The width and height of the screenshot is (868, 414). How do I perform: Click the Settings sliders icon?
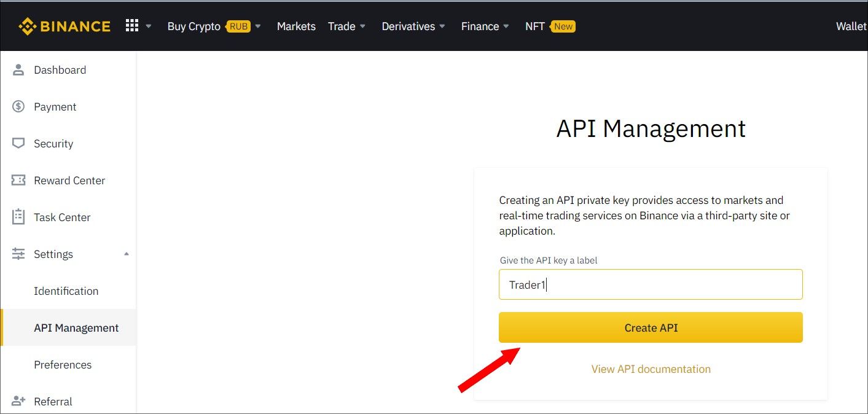coord(18,254)
